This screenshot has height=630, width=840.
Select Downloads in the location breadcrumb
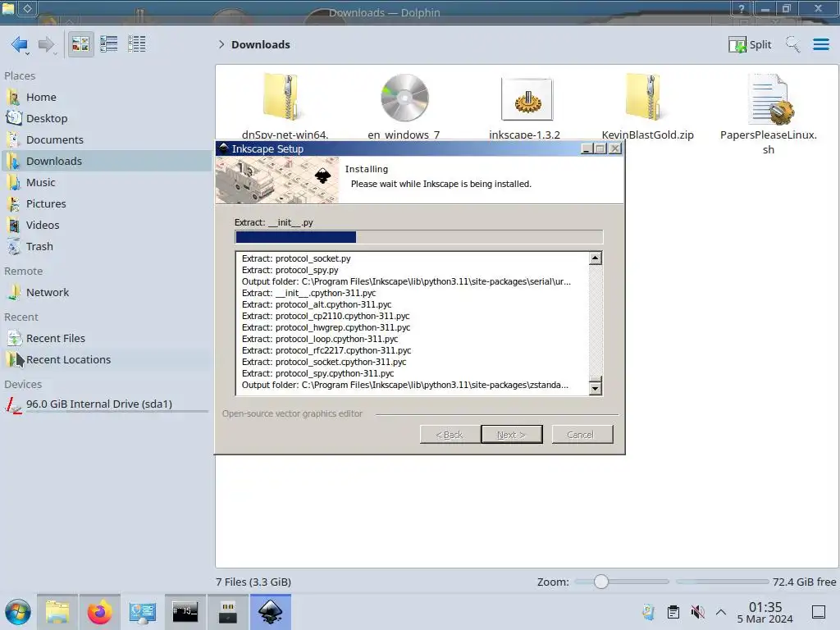pyautogui.click(x=260, y=44)
